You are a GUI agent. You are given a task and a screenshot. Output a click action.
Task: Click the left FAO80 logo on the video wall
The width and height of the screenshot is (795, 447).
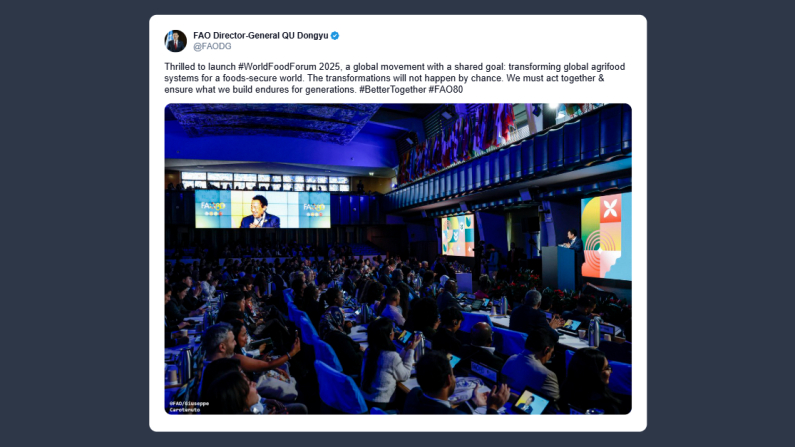(214, 207)
